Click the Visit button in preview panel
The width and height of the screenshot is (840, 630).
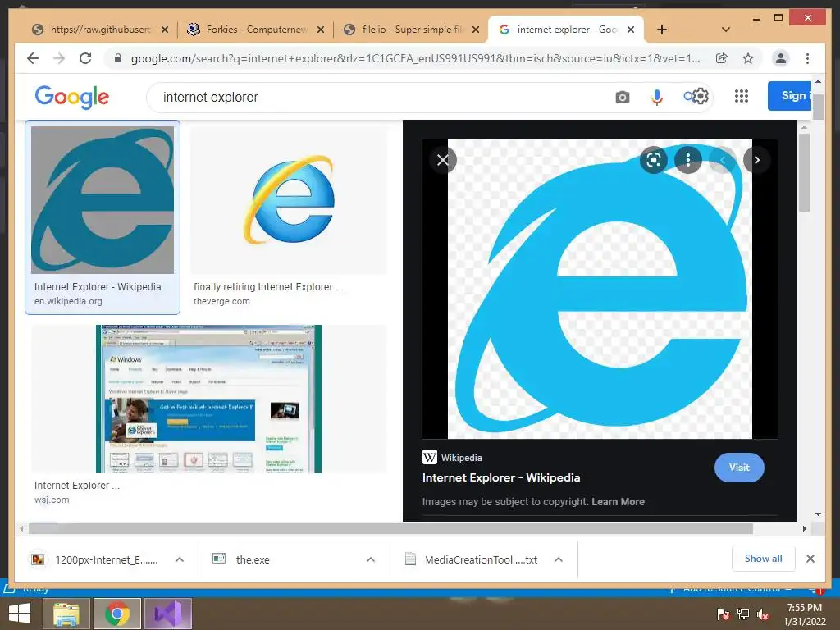click(x=739, y=467)
